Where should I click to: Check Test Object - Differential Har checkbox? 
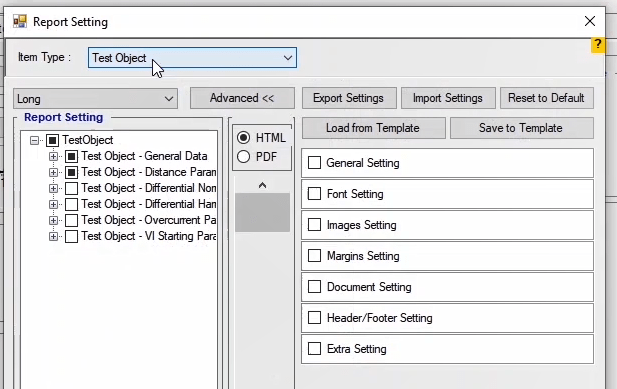[71, 204]
